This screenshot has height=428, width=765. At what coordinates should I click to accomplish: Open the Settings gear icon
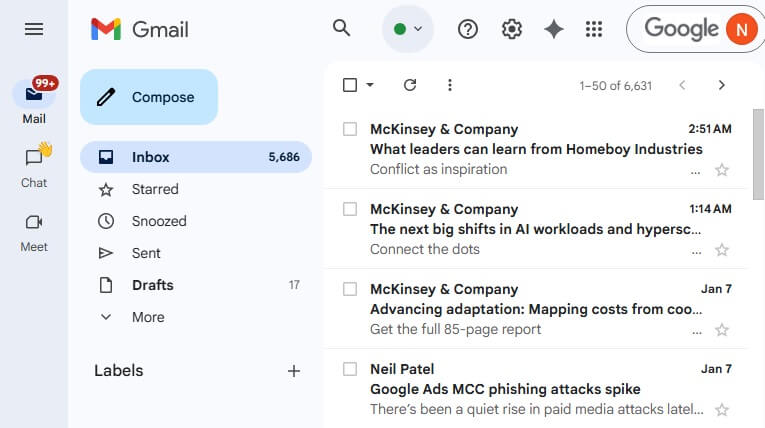coord(512,29)
